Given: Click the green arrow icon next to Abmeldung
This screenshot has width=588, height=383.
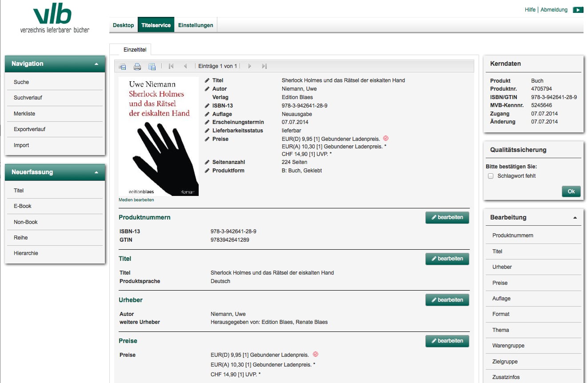Looking at the screenshot, I should coord(578,10).
